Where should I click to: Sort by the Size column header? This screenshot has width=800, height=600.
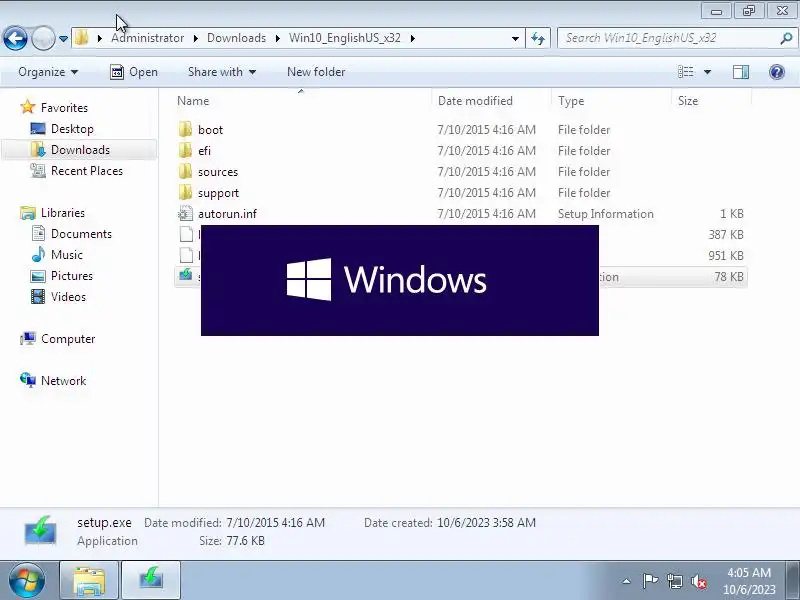click(x=688, y=101)
